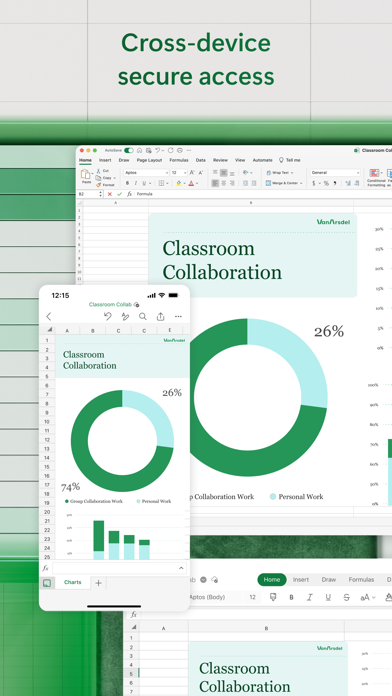Click the redo arrow in desktop title bar
Image resolution: width=392 pixels, height=696 pixels.
coord(170,150)
